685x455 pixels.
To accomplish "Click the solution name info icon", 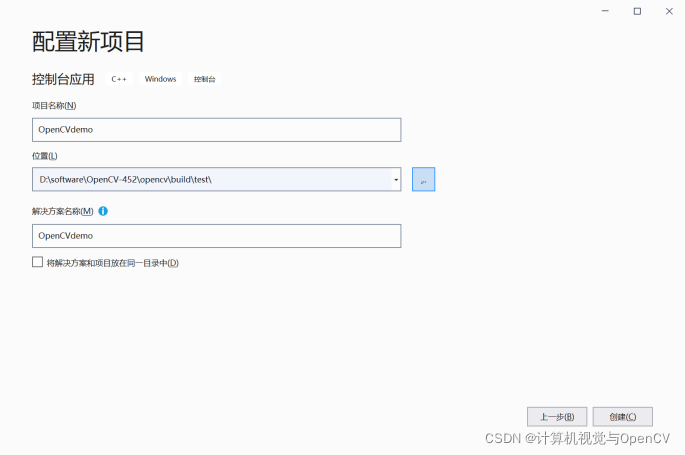I will point(103,211).
